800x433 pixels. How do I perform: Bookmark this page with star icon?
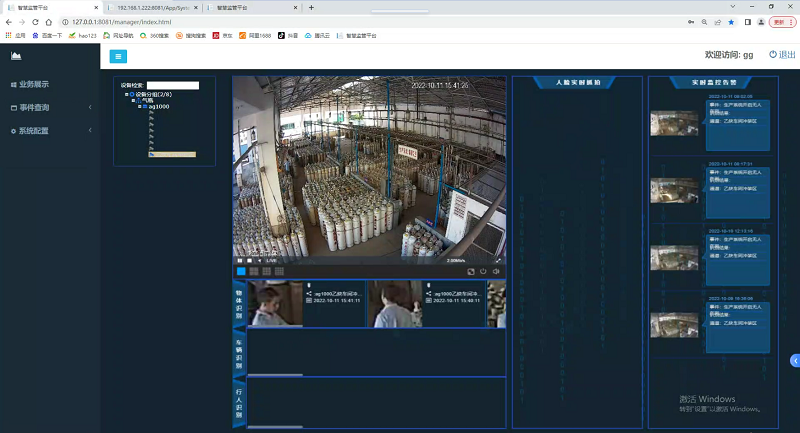[x=731, y=21]
